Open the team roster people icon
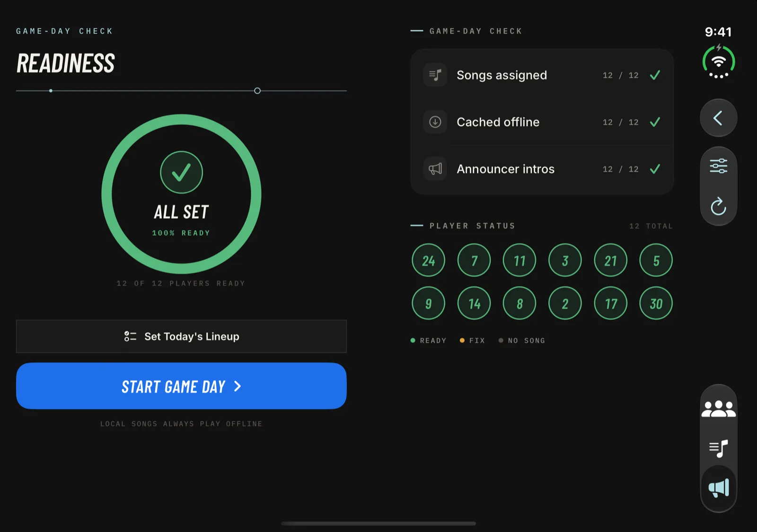The width and height of the screenshot is (757, 532). 718,409
